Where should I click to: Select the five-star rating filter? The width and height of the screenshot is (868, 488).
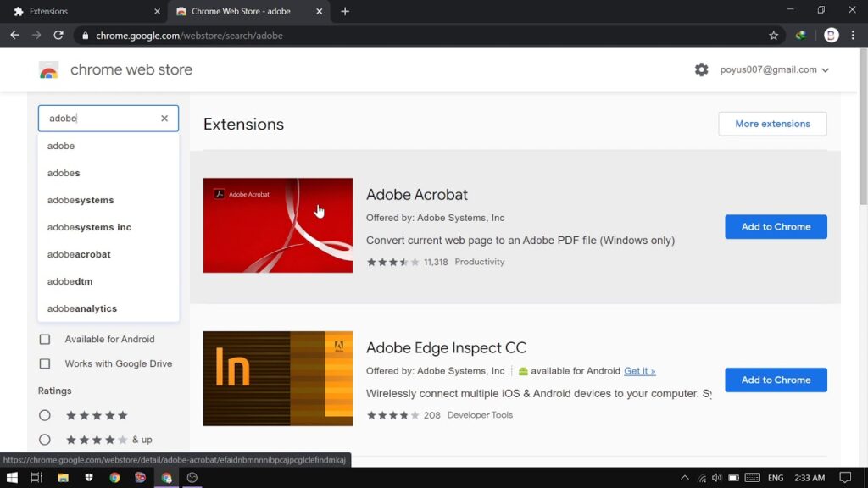pyautogui.click(x=45, y=415)
